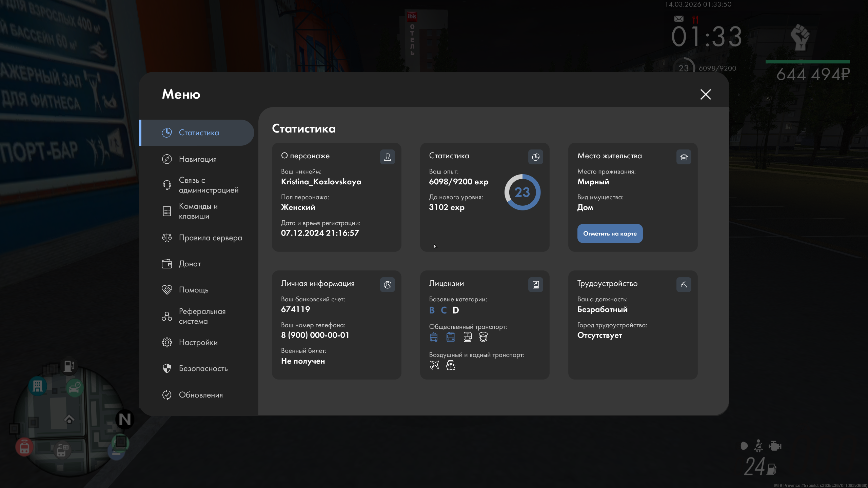The height and width of the screenshot is (488, 868).
Task: Select Команды и клавиши menu item
Action: (x=198, y=211)
